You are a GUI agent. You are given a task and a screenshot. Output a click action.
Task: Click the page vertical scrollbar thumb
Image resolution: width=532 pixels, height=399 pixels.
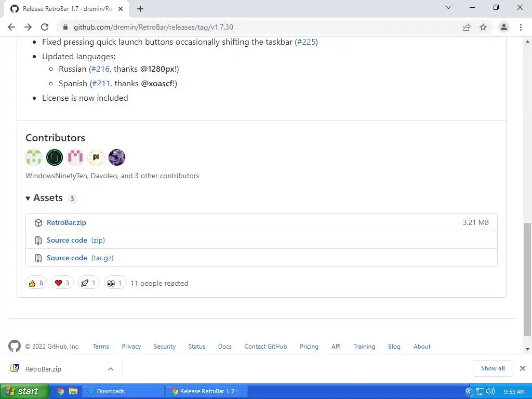pyautogui.click(x=527, y=279)
